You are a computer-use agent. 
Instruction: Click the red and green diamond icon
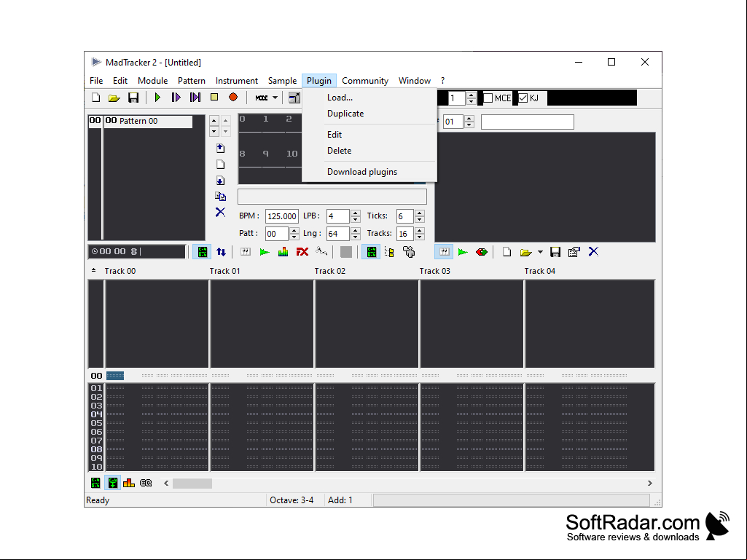click(x=482, y=252)
